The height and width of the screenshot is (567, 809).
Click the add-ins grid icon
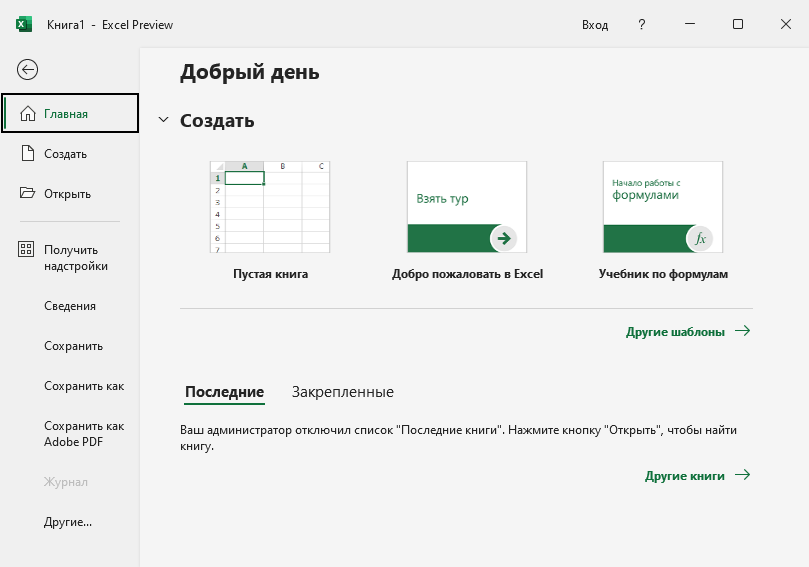click(26, 249)
